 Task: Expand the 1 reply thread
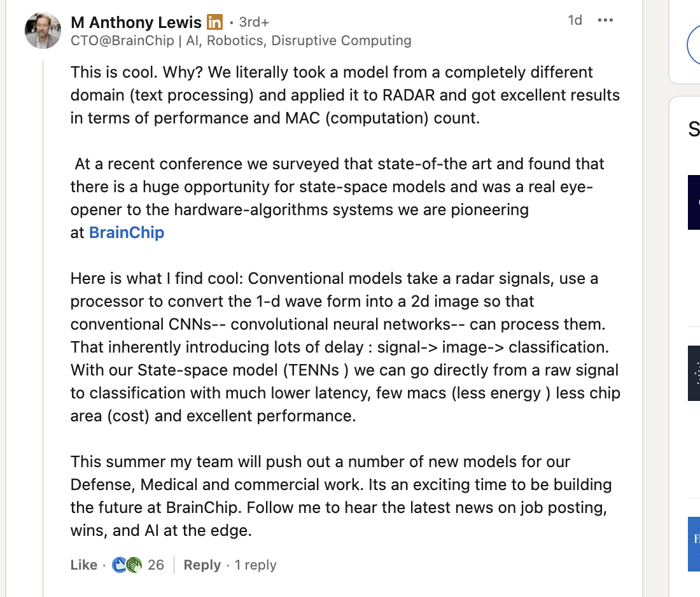pos(255,565)
